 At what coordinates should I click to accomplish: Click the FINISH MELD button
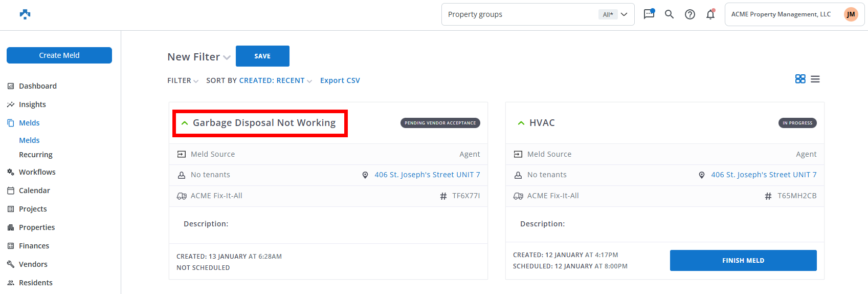click(x=743, y=260)
